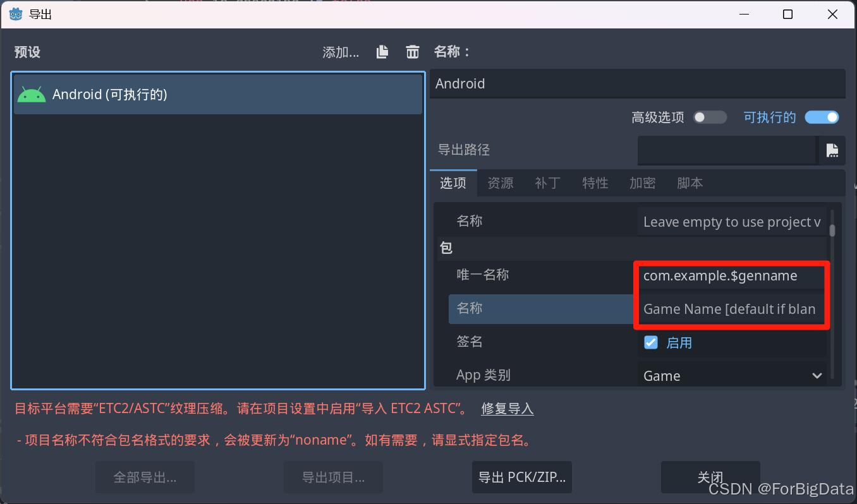The image size is (857, 504).
Task: Open the App 类别 Game dropdown
Action: pos(732,376)
